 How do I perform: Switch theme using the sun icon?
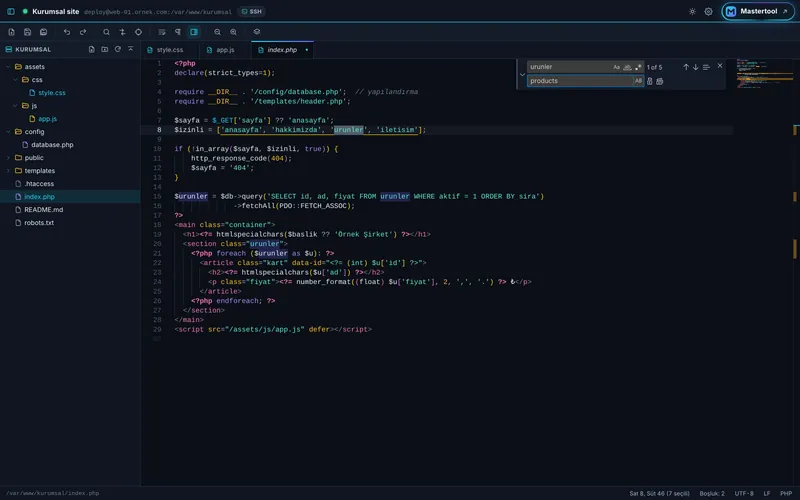click(692, 11)
